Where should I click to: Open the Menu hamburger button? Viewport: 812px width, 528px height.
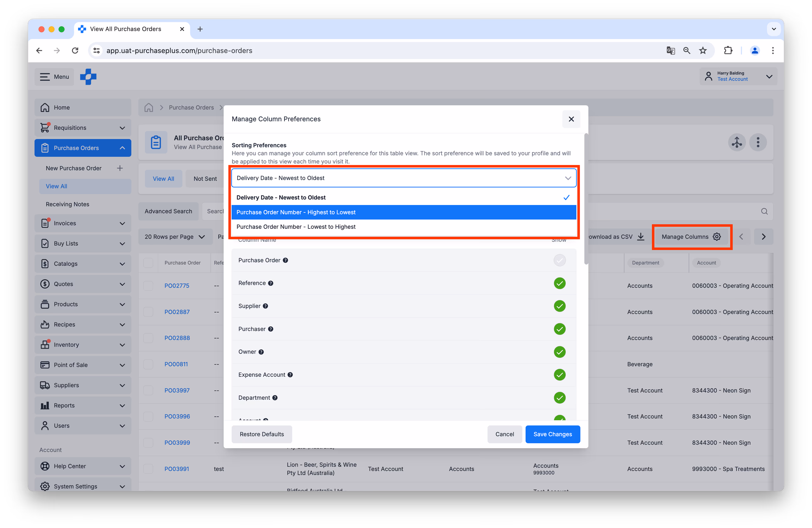[x=54, y=77]
